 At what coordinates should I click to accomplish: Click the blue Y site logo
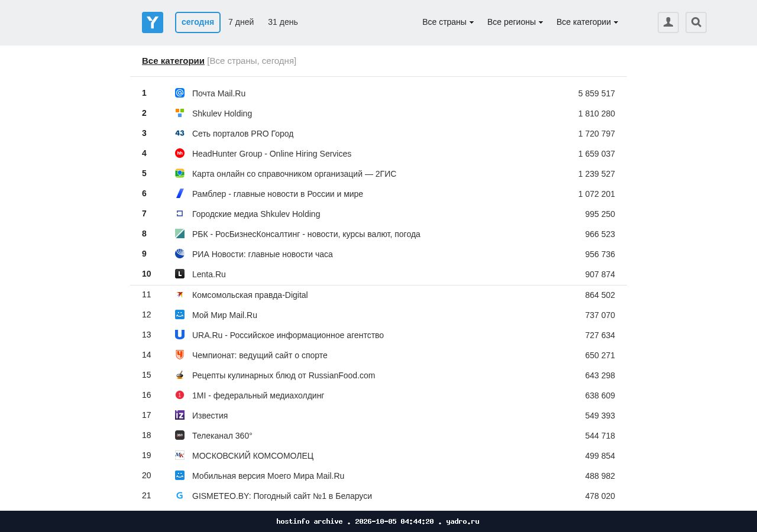[153, 22]
